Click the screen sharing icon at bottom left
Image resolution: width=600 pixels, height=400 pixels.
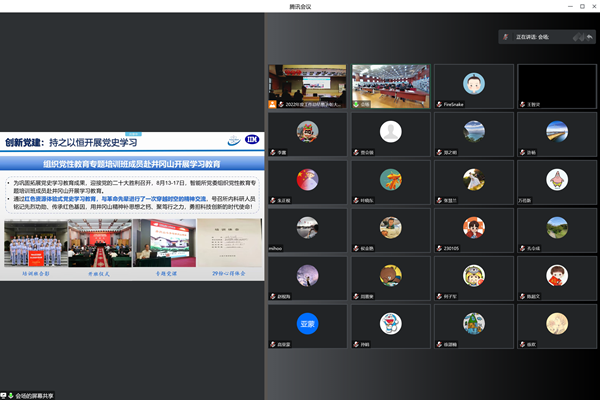[x=6, y=394]
